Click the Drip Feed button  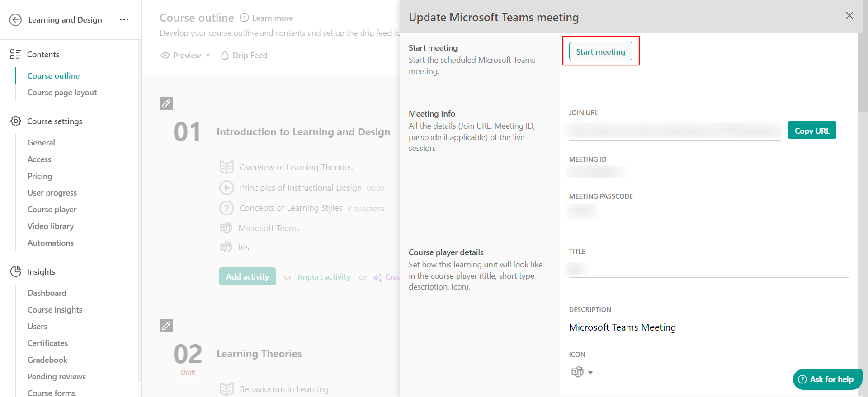[244, 56]
